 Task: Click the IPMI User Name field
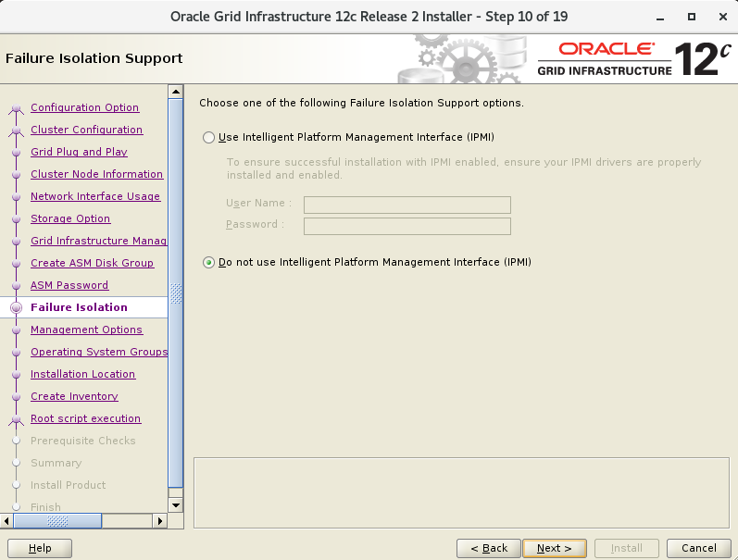(x=407, y=205)
